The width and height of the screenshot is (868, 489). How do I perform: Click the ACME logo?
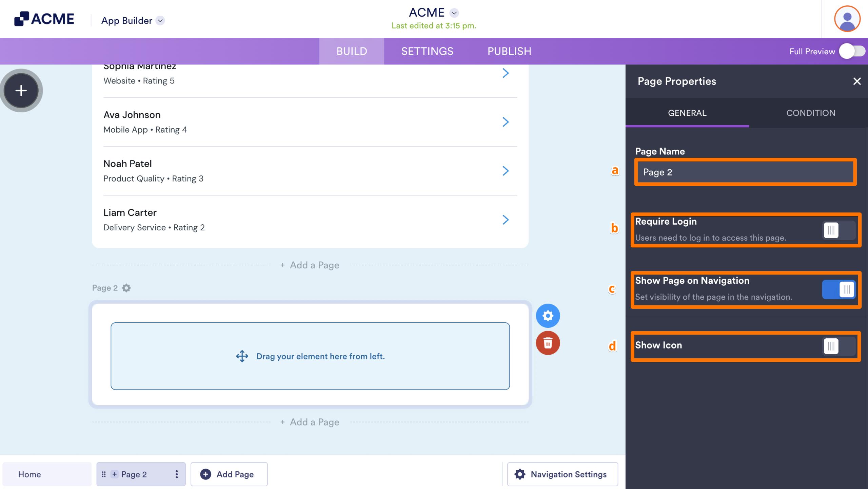44,19
